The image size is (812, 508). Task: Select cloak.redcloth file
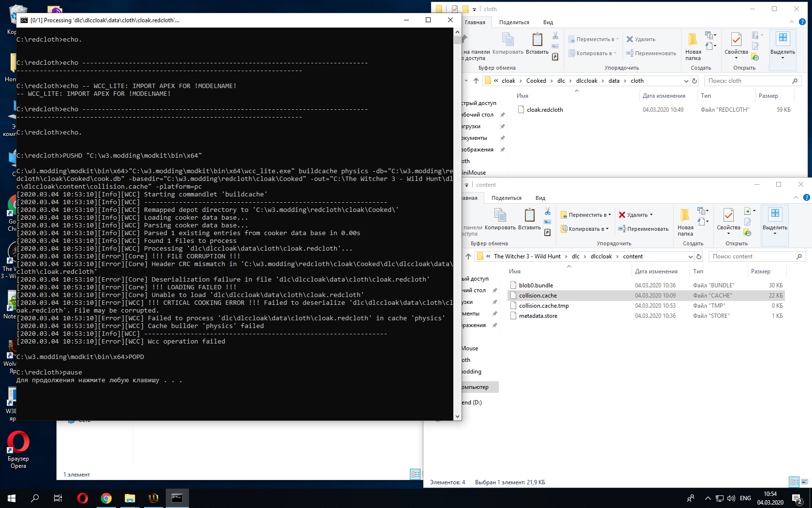coord(545,110)
